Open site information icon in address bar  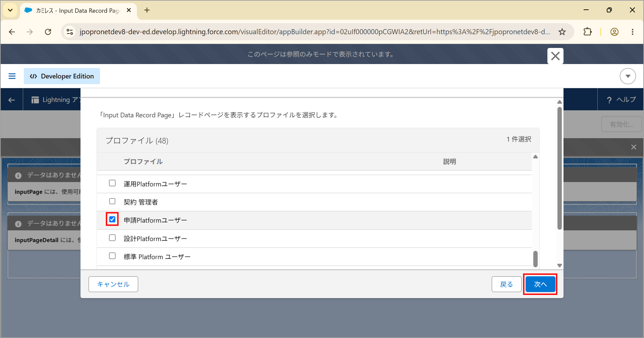point(70,32)
